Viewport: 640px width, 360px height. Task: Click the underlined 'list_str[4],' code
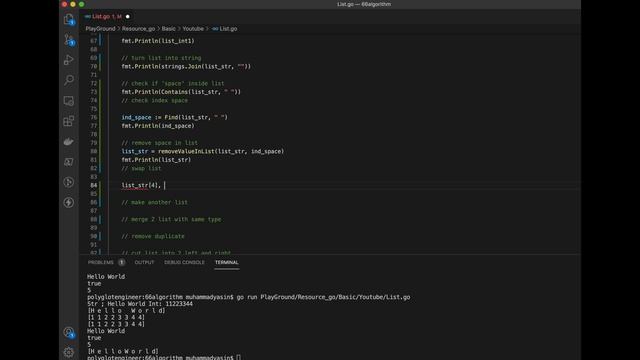(x=141, y=186)
